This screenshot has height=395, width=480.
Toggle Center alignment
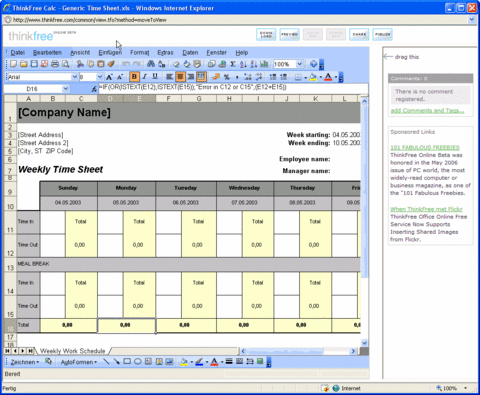180,77
